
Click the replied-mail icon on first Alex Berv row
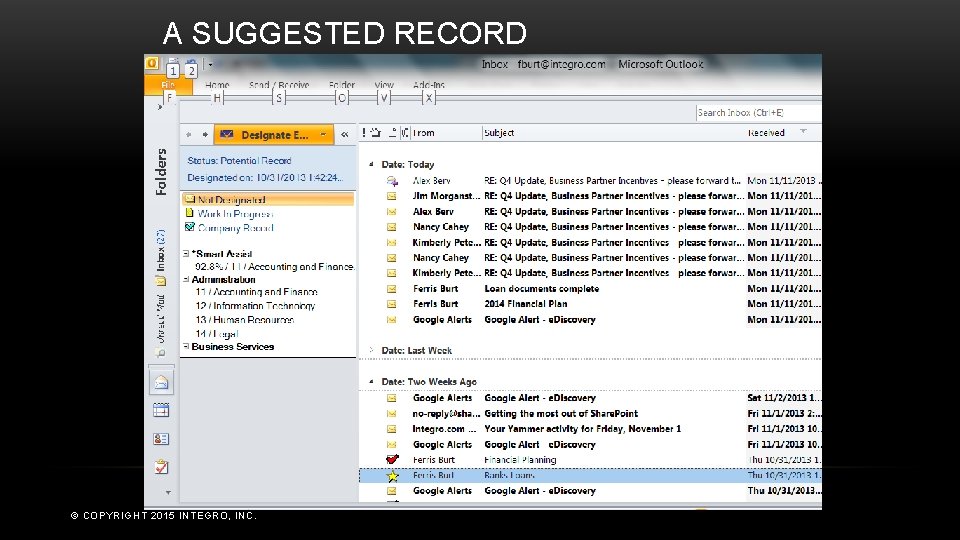point(392,181)
